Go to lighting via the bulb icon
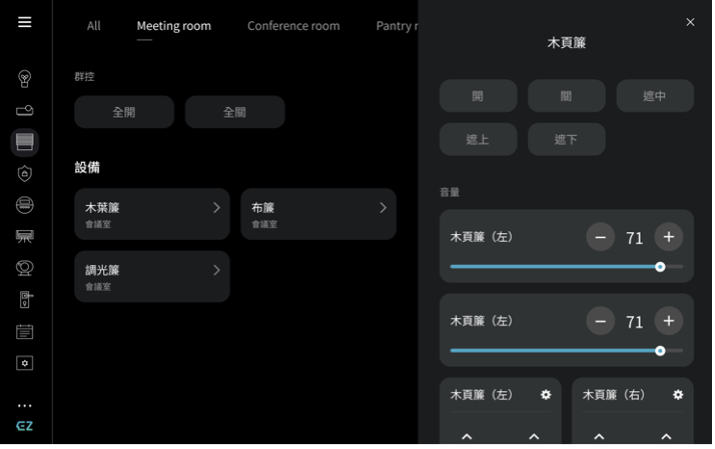This screenshot has height=449, width=715. (25, 79)
